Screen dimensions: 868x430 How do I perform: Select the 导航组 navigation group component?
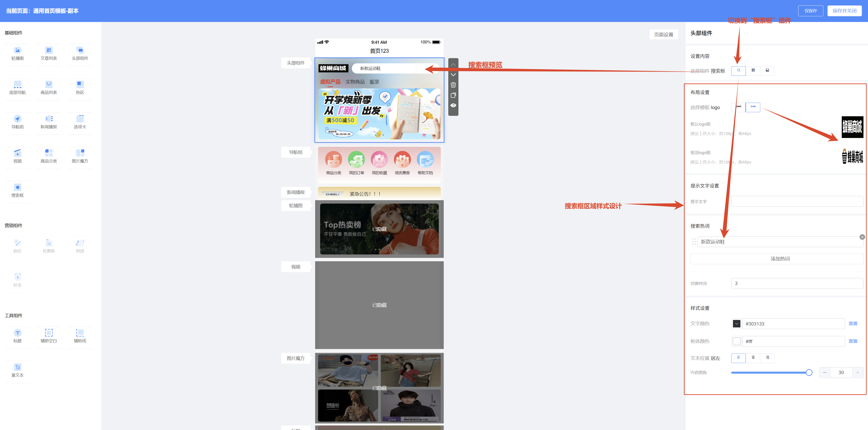(x=17, y=123)
